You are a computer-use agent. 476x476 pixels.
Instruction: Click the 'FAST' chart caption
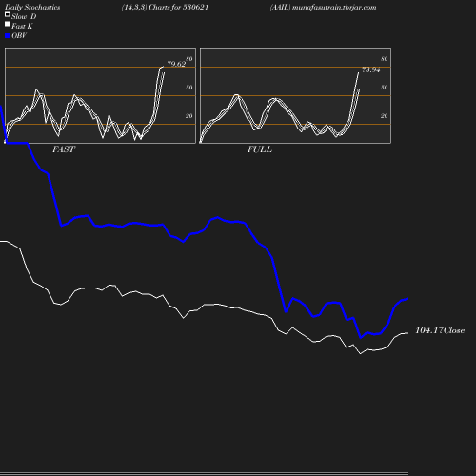point(64,149)
